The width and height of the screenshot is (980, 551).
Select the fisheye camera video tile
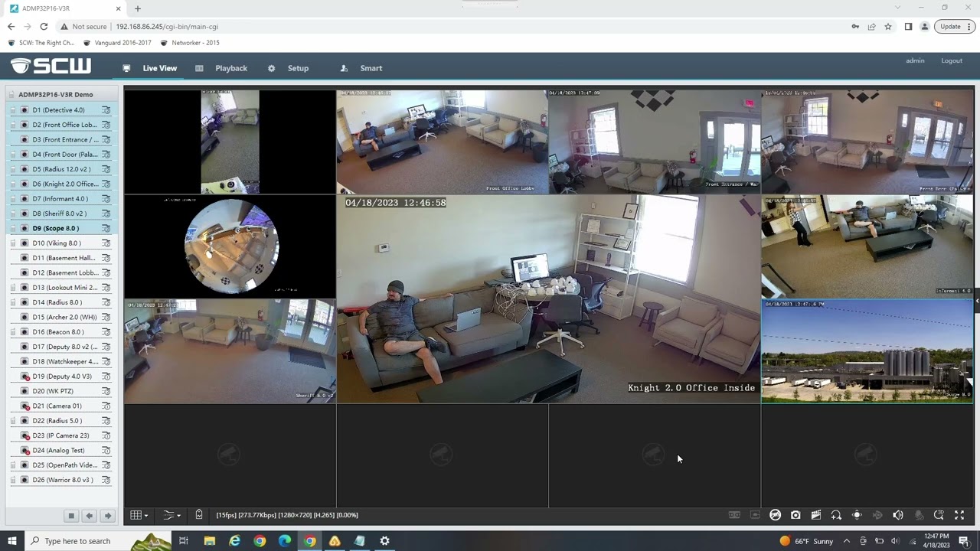click(230, 246)
